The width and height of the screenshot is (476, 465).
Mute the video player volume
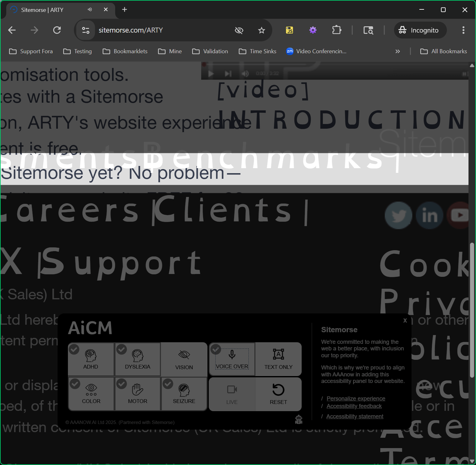tap(245, 74)
